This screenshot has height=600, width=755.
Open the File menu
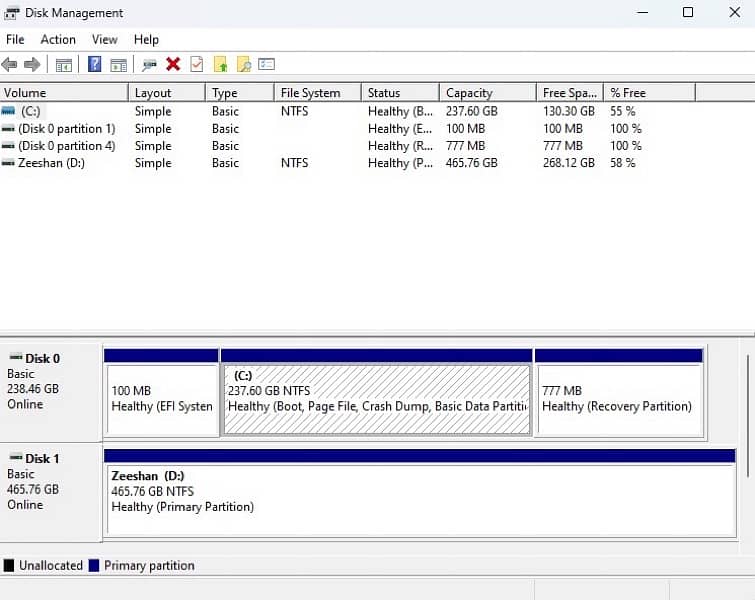pyautogui.click(x=15, y=39)
